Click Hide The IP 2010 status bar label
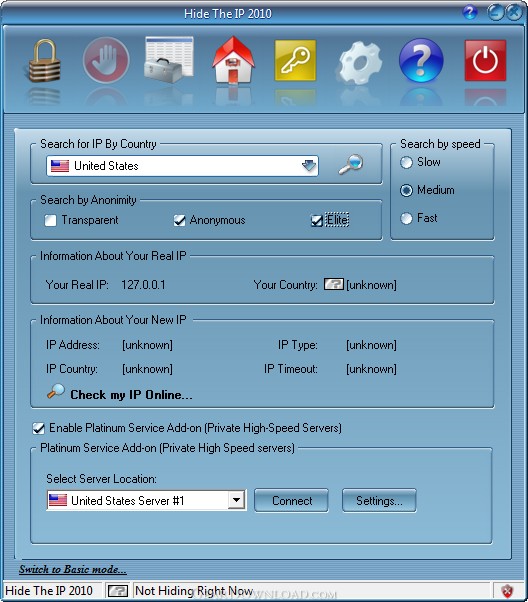This screenshot has width=528, height=602. pos(49,590)
